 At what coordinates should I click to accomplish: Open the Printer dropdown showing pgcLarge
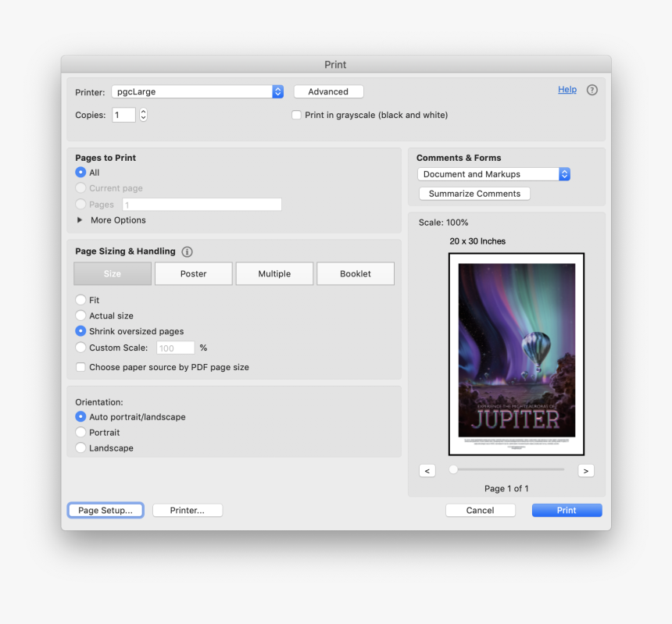click(198, 91)
